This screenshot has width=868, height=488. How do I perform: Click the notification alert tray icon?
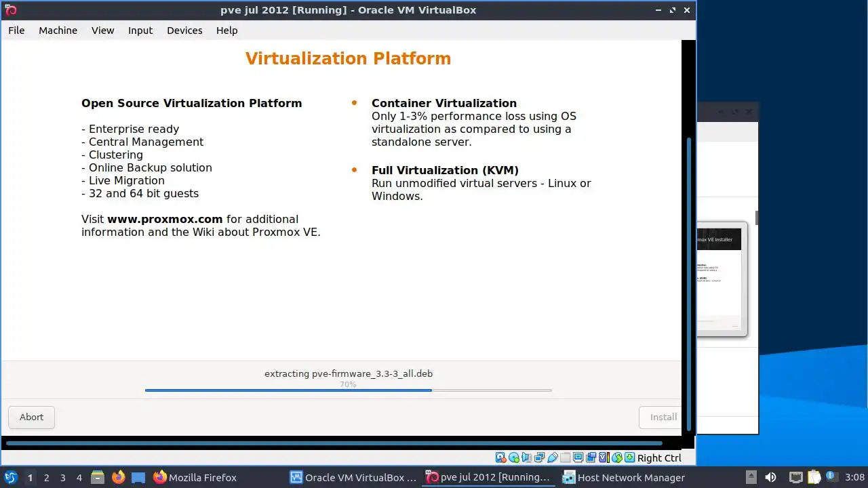pos(832,477)
